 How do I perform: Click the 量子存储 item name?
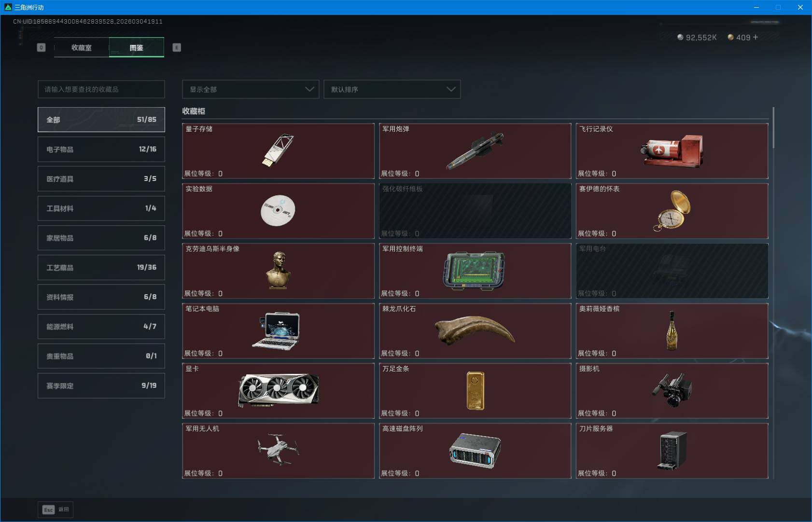tap(199, 129)
